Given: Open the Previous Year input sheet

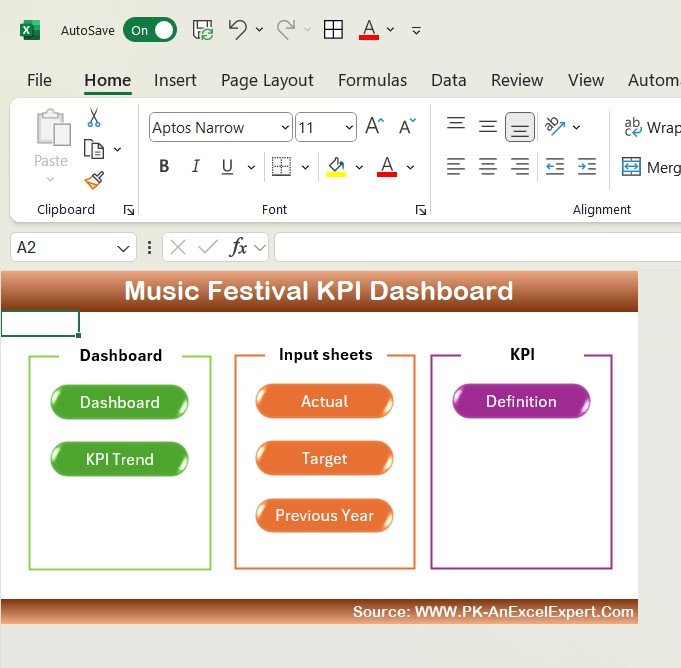Looking at the screenshot, I should point(324,516).
